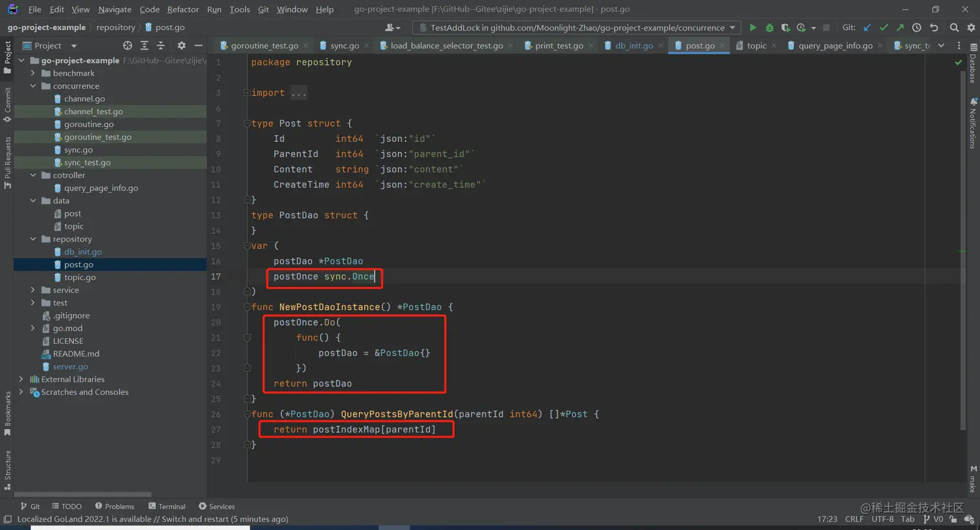Rollback changes with the undo arrow
Image resolution: width=980 pixels, height=530 pixels.
[934, 28]
